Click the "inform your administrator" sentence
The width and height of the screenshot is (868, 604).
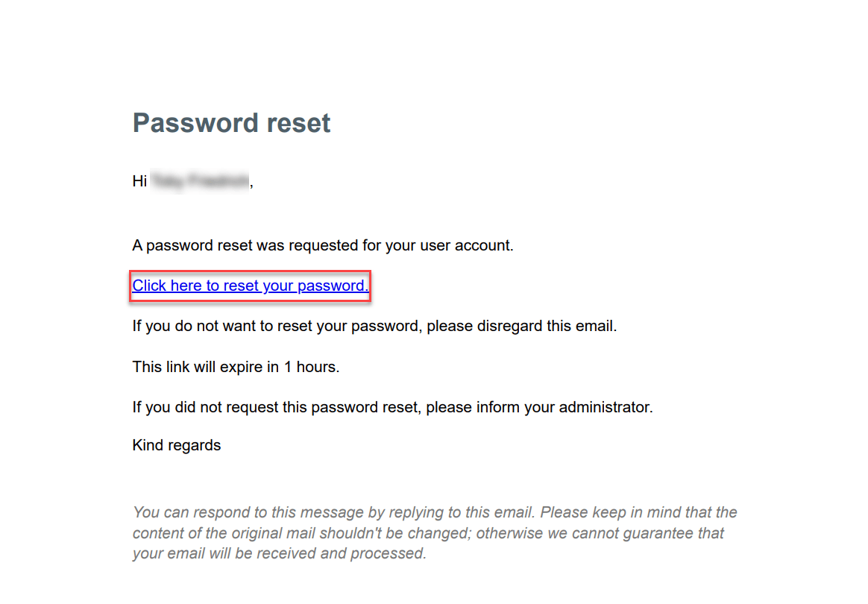[x=392, y=408]
